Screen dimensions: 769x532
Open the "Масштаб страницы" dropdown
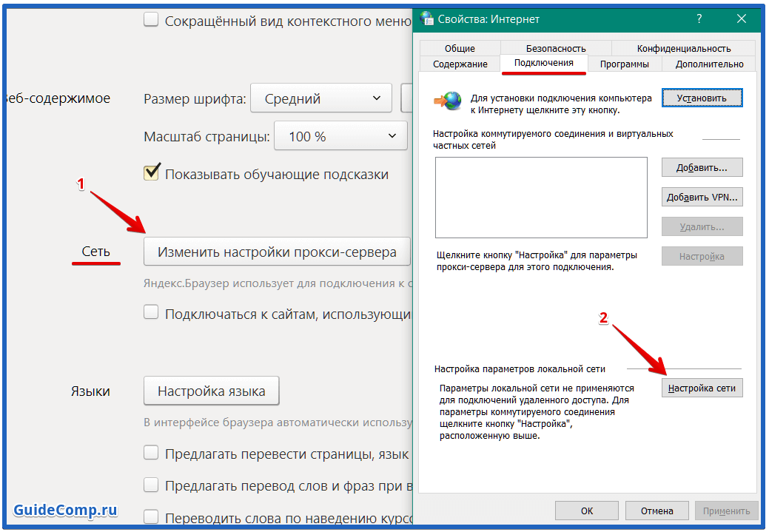pyautogui.click(x=340, y=135)
